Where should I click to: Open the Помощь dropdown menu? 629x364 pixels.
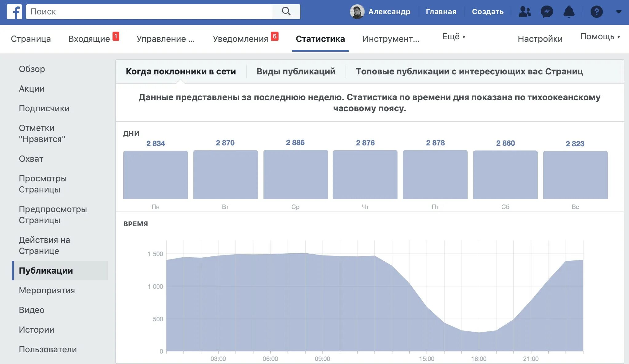(599, 37)
